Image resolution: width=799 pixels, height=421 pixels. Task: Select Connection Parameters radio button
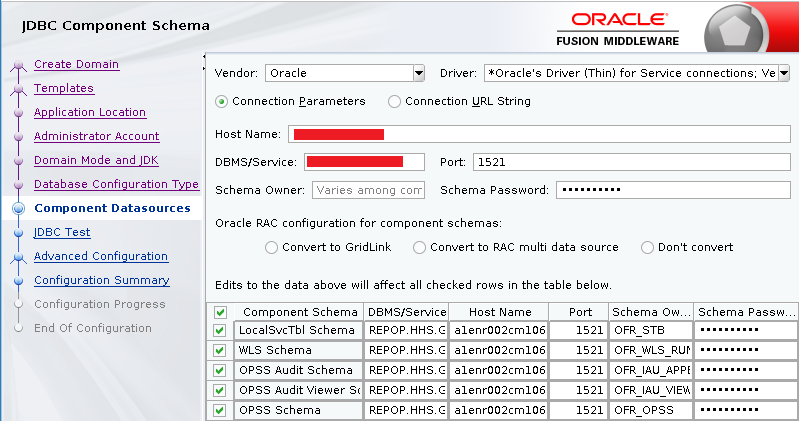222,101
